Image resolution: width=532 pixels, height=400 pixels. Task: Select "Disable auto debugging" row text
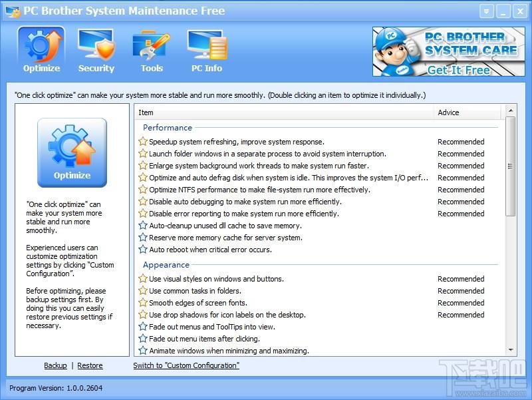click(245, 202)
